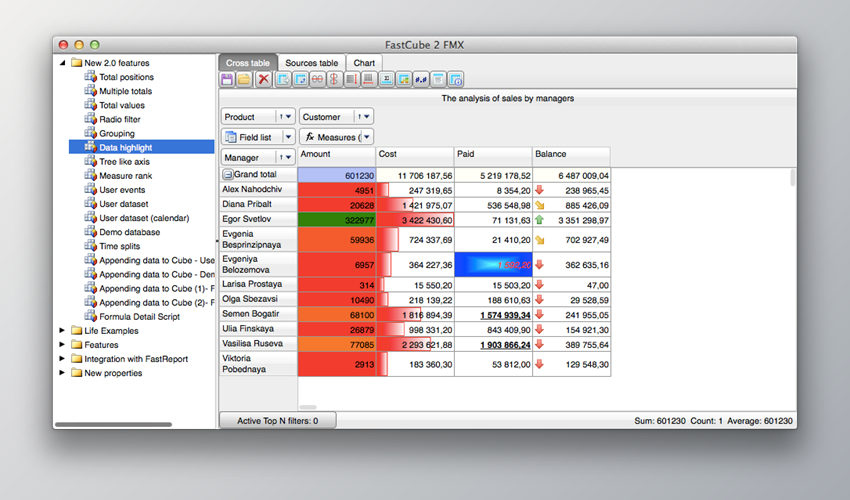Toggle sort arrow on Product field

pyautogui.click(x=281, y=117)
